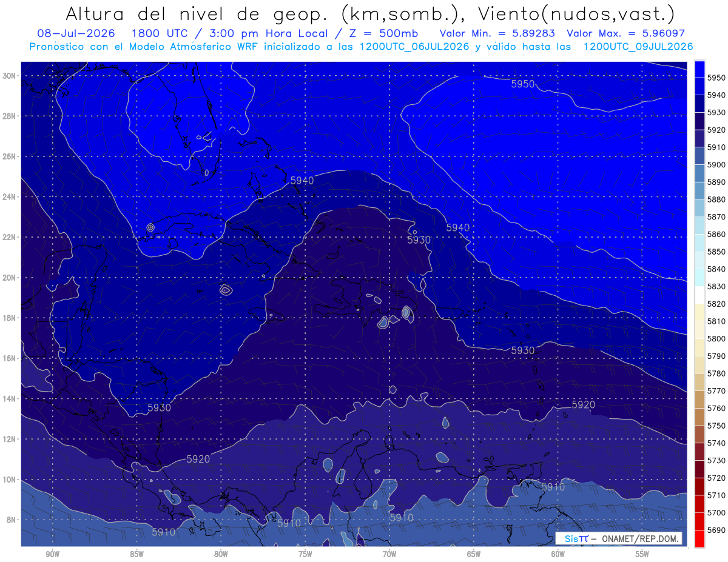Click the "20N" latitude axis label

click(x=10, y=278)
